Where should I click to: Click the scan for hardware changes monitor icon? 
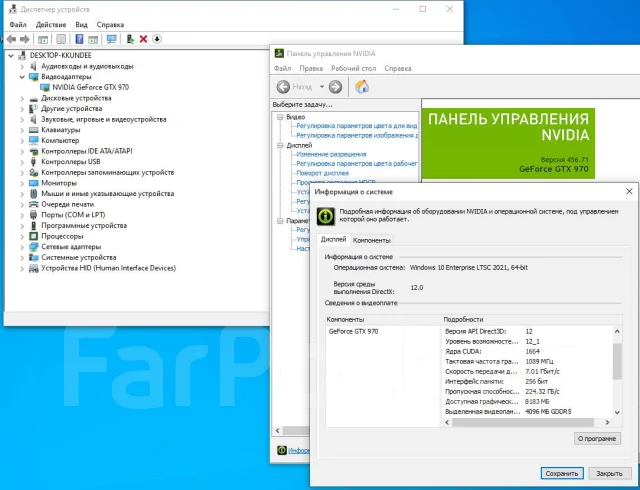pyautogui.click(x=111, y=39)
